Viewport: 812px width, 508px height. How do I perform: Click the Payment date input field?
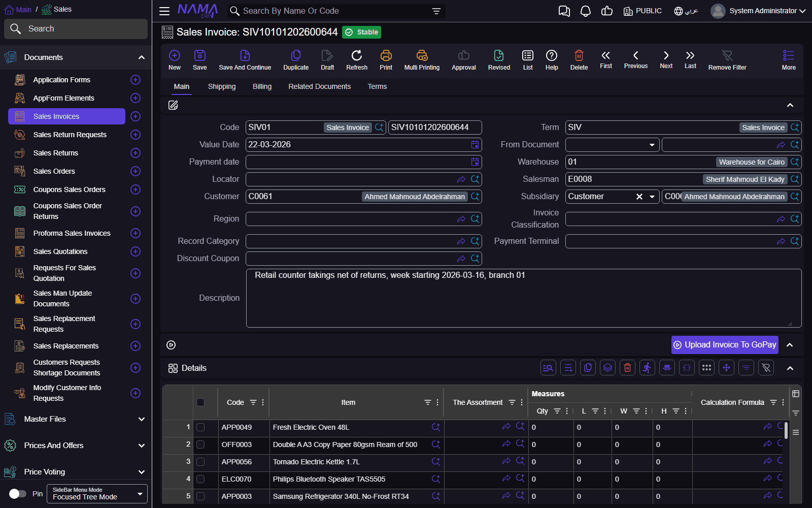(358, 162)
